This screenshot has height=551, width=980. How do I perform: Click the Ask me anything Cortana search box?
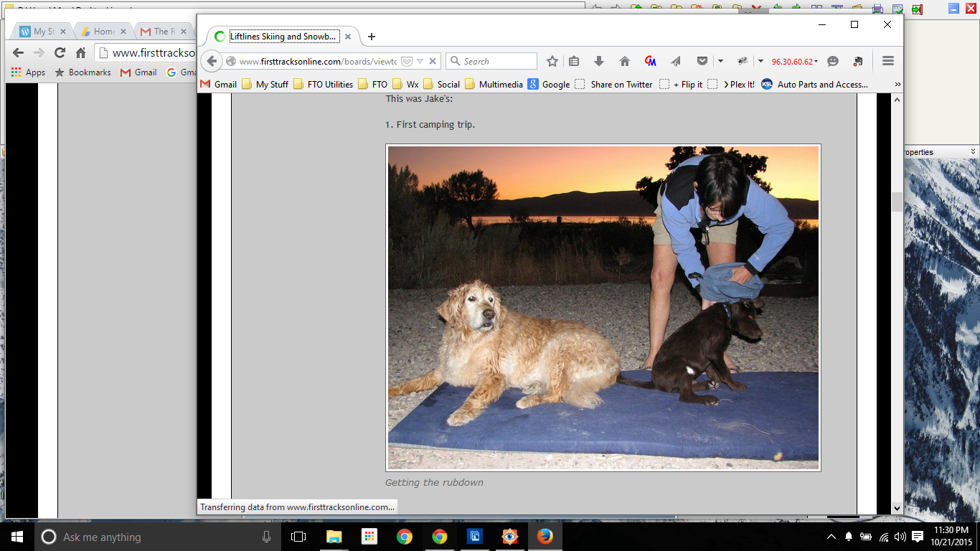pos(157,537)
